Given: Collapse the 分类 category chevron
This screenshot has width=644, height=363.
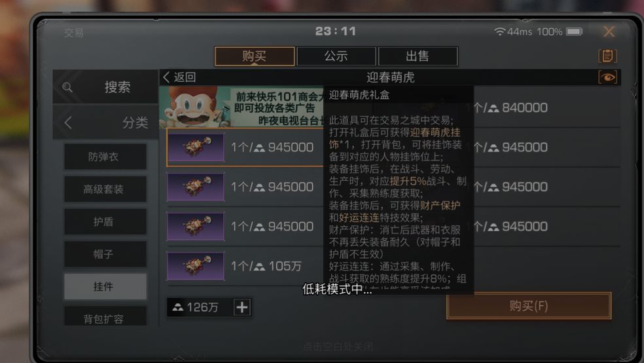Looking at the screenshot, I should 68,123.
